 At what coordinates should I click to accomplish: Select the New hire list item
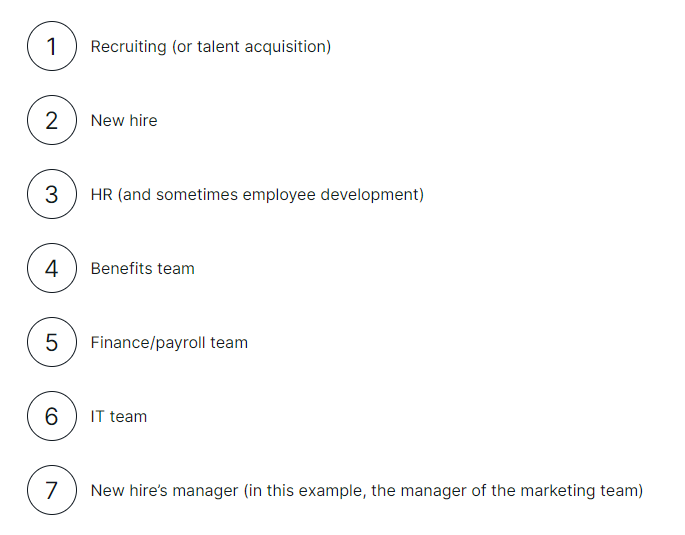pyautogui.click(x=124, y=121)
